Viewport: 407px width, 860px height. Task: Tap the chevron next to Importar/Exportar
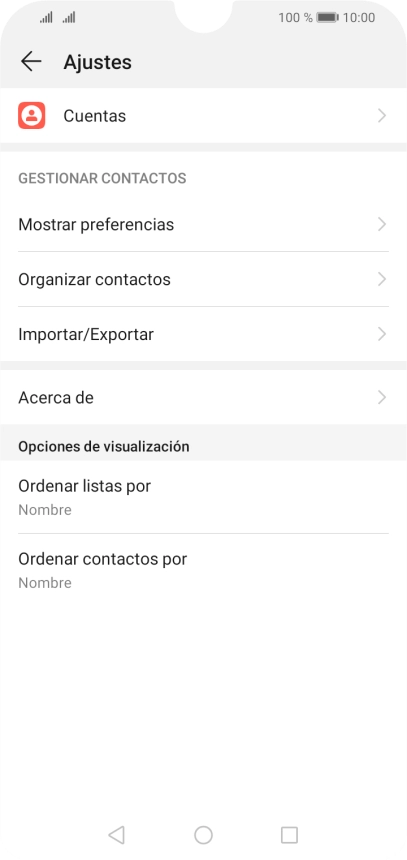(x=382, y=334)
